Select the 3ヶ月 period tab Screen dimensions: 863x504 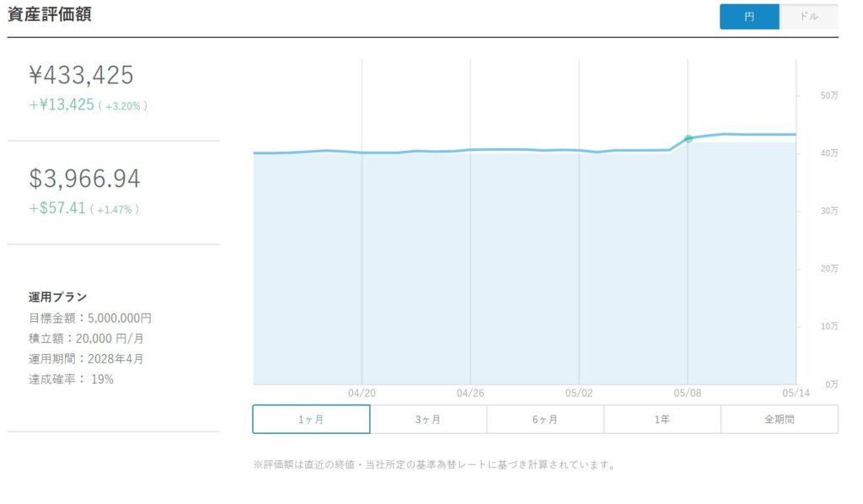click(x=428, y=419)
